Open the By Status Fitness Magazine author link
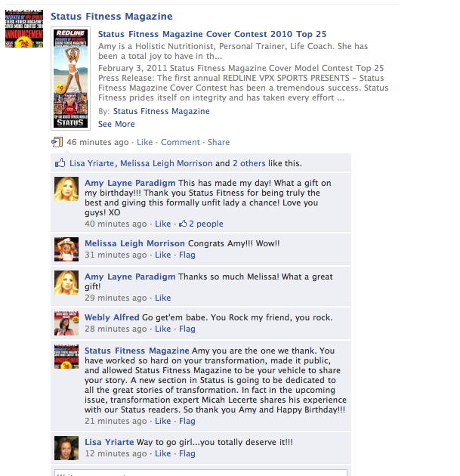This screenshot has width=460, height=476. point(162,111)
